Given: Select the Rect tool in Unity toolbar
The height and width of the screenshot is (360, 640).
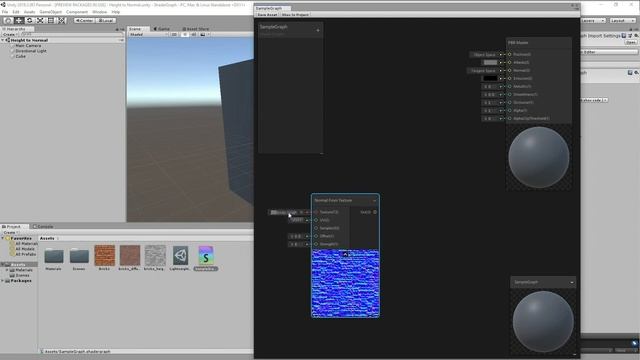Looking at the screenshot, I should point(51,20).
